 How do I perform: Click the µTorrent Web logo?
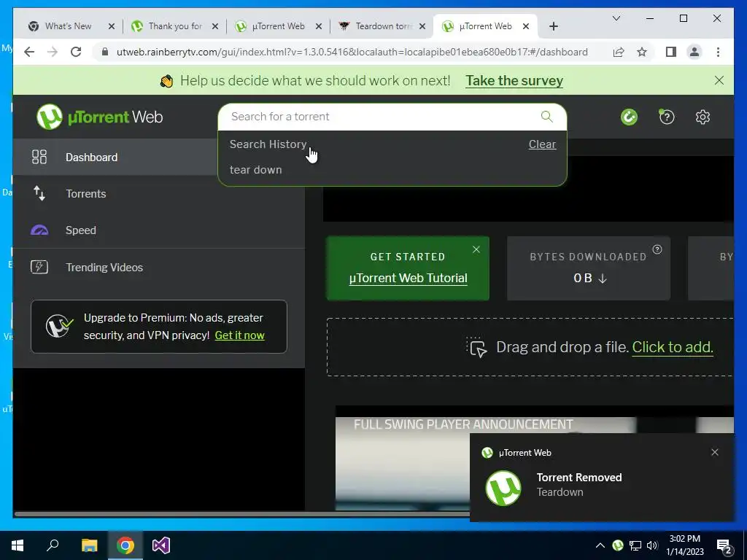point(99,117)
